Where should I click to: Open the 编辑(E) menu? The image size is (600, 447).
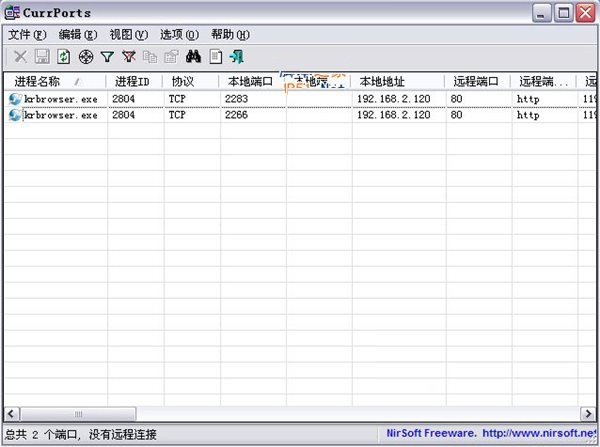tap(78, 35)
